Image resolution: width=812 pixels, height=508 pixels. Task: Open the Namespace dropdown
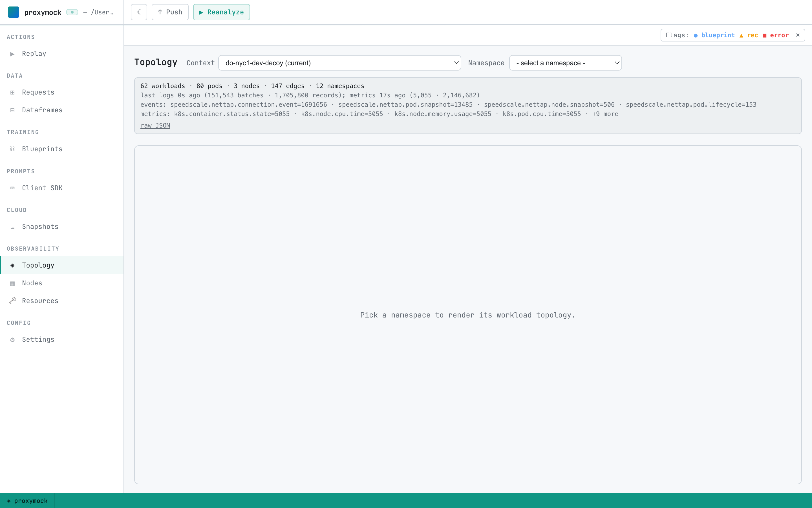565,63
